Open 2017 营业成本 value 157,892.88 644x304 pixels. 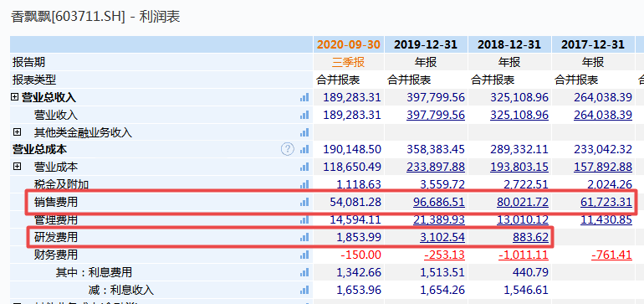coord(603,167)
